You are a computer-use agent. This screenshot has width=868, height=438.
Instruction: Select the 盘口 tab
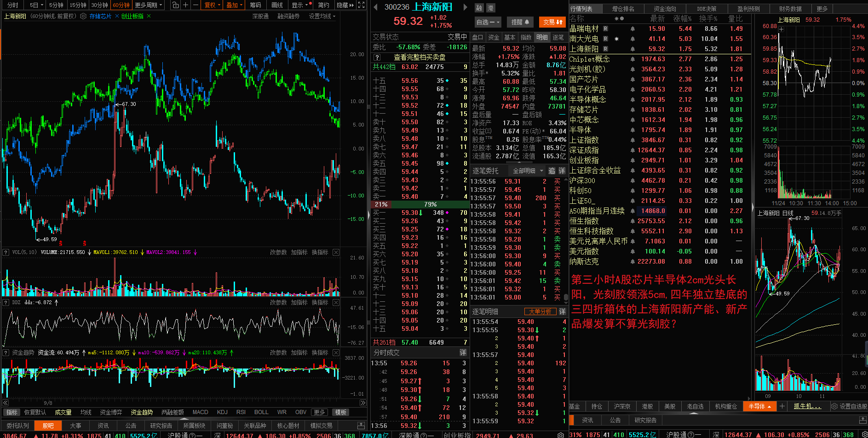478,37
